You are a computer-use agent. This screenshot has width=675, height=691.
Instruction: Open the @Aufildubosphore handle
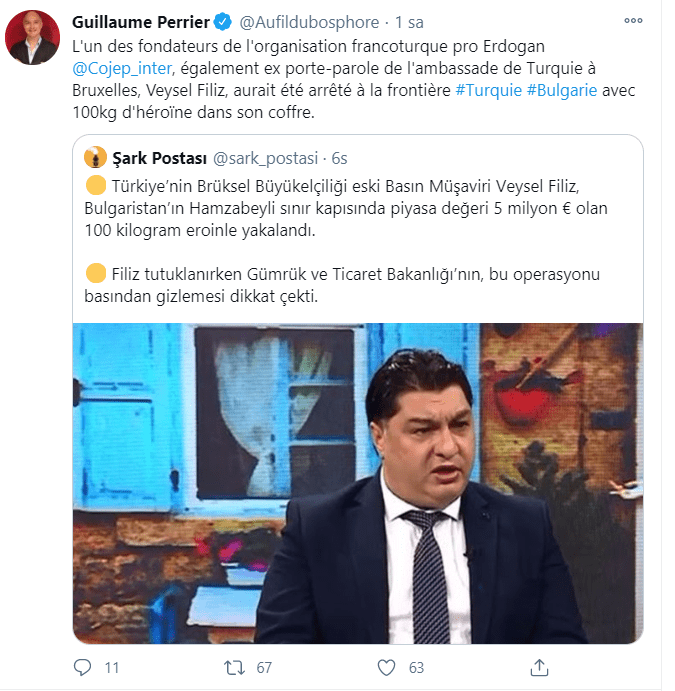309,22
